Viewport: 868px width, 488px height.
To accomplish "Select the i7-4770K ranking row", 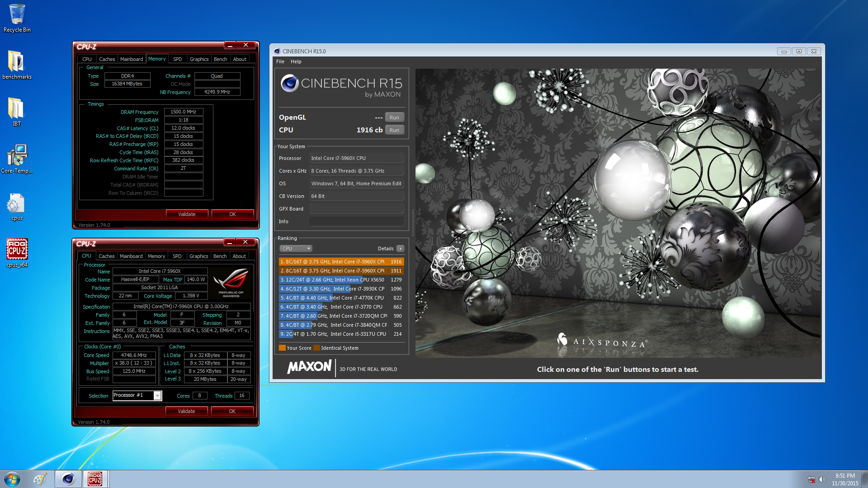I will pyautogui.click(x=341, y=298).
